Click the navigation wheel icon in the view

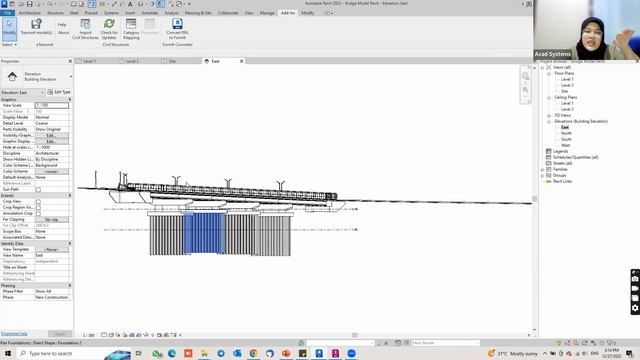(x=525, y=76)
